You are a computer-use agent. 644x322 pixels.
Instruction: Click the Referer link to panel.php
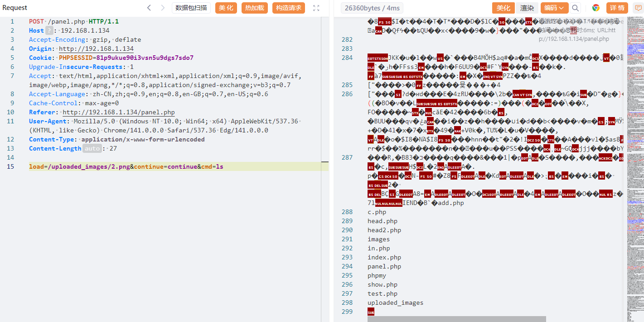(119, 112)
